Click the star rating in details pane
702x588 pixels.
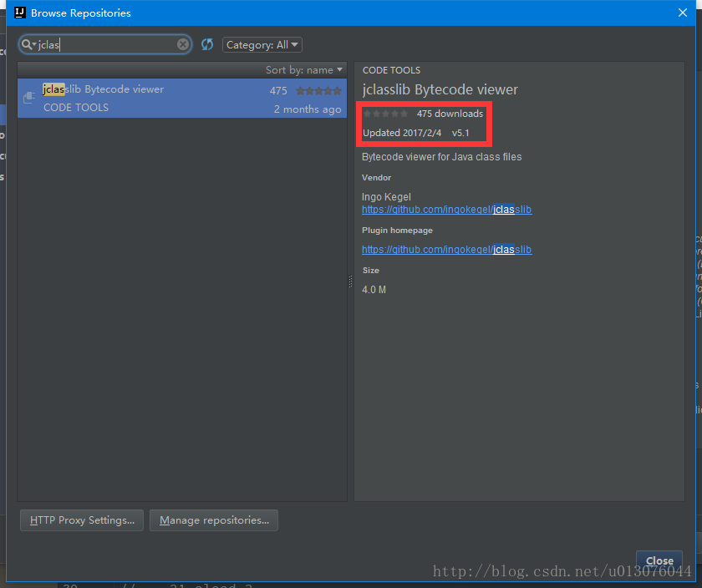tap(385, 114)
